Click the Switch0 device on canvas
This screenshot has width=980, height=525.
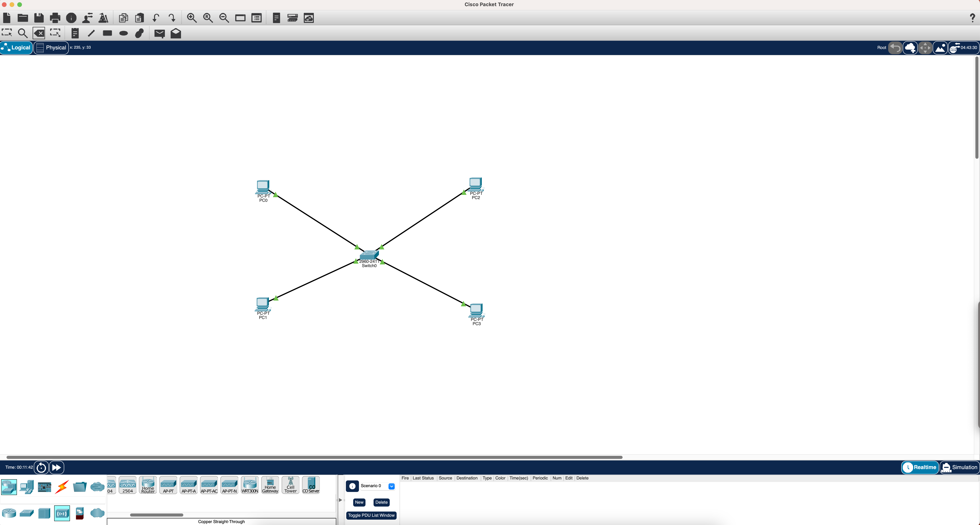369,255
